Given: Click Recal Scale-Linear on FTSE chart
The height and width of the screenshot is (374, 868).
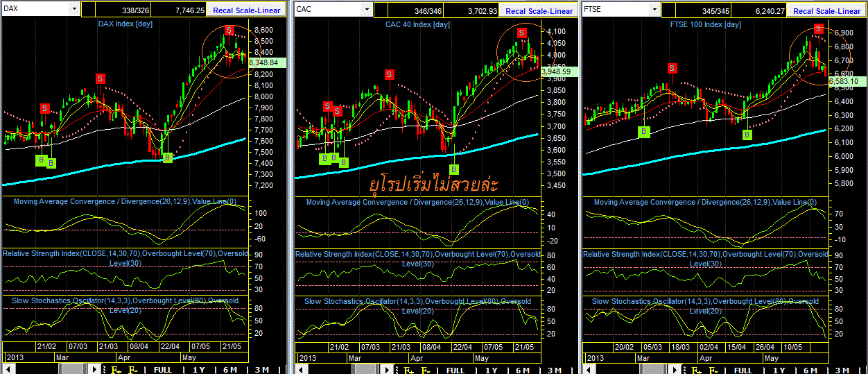Looking at the screenshot, I should pyautogui.click(x=827, y=10).
